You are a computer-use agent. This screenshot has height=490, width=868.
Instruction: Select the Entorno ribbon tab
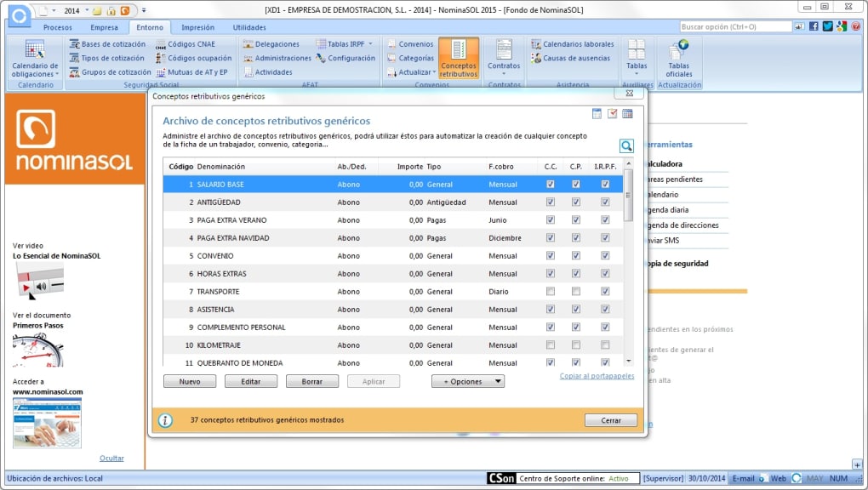(x=150, y=27)
